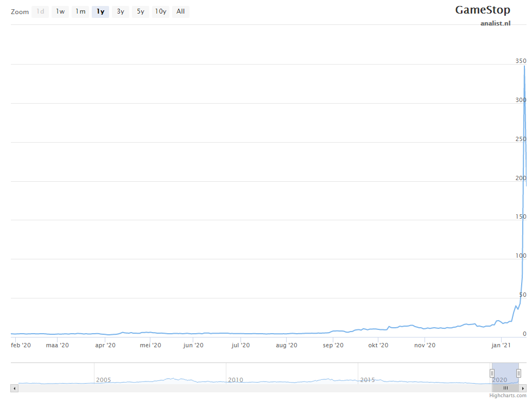
Task: Click the scrollbar's left arrow button
Action: coord(14,388)
